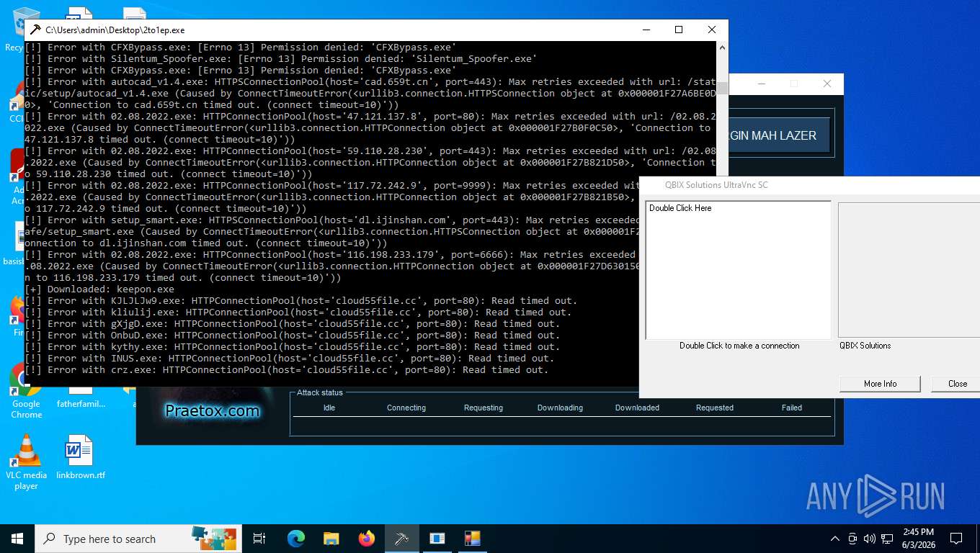Click the taskbar search box

[x=138, y=539]
